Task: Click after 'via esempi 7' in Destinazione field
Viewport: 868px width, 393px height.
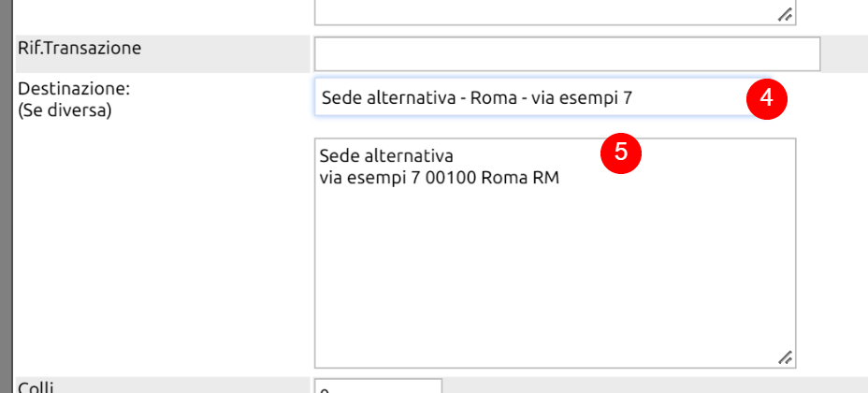Action: pyautogui.click(x=632, y=98)
